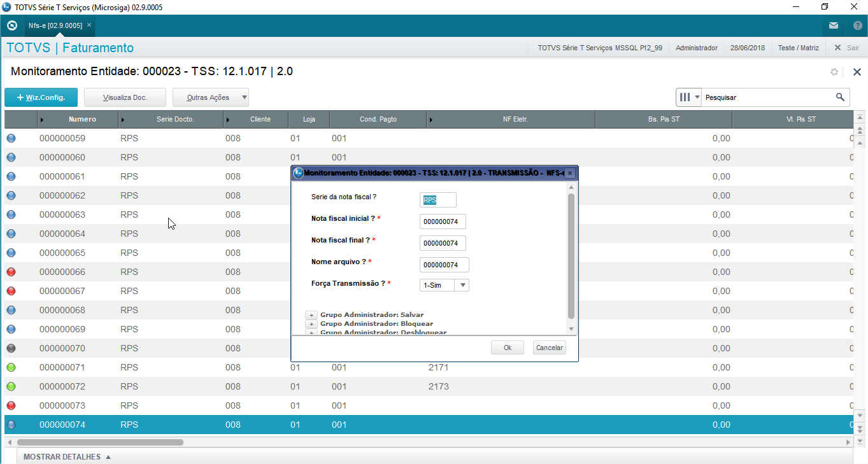Click the grid's horizontal scrollbar thumb
Image resolution: width=868 pixels, height=464 pixels.
click(101, 442)
